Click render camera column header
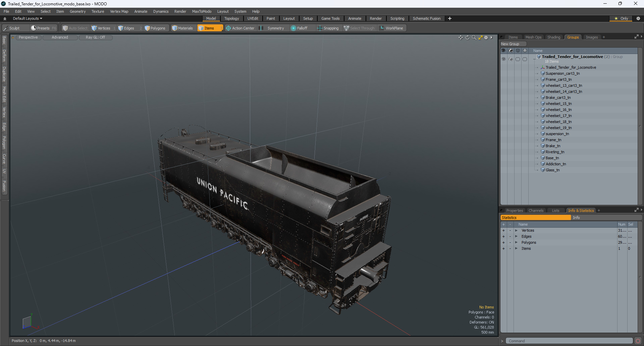 pyautogui.click(x=511, y=51)
